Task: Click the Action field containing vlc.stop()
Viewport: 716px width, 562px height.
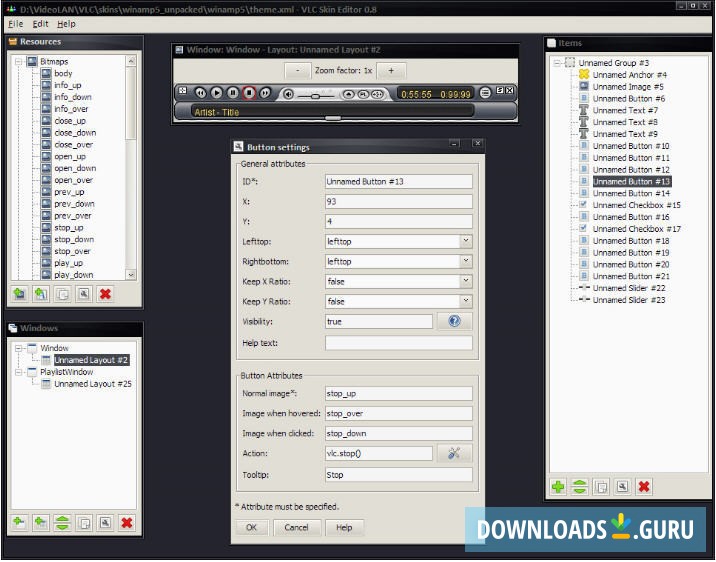Action: [379, 454]
